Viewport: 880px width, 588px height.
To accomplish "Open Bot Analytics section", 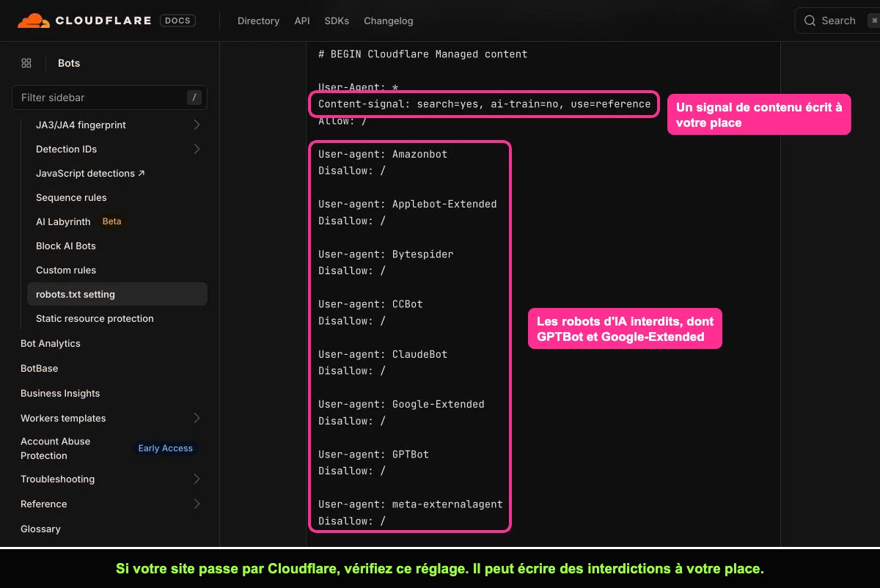I will click(x=51, y=344).
